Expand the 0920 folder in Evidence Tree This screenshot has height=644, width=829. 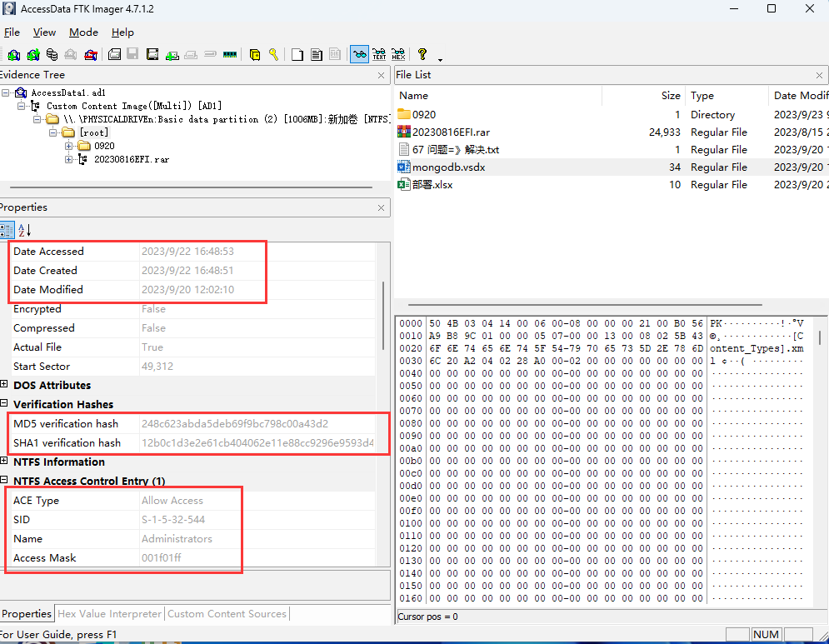point(69,146)
